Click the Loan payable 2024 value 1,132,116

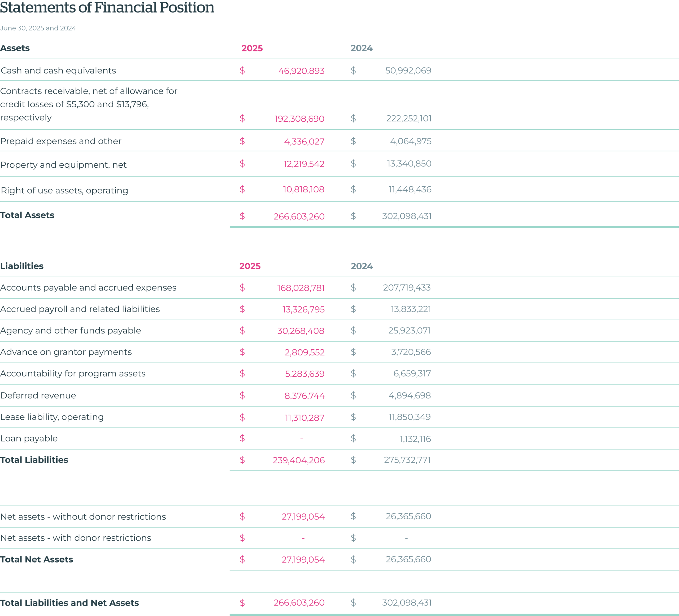tap(415, 439)
